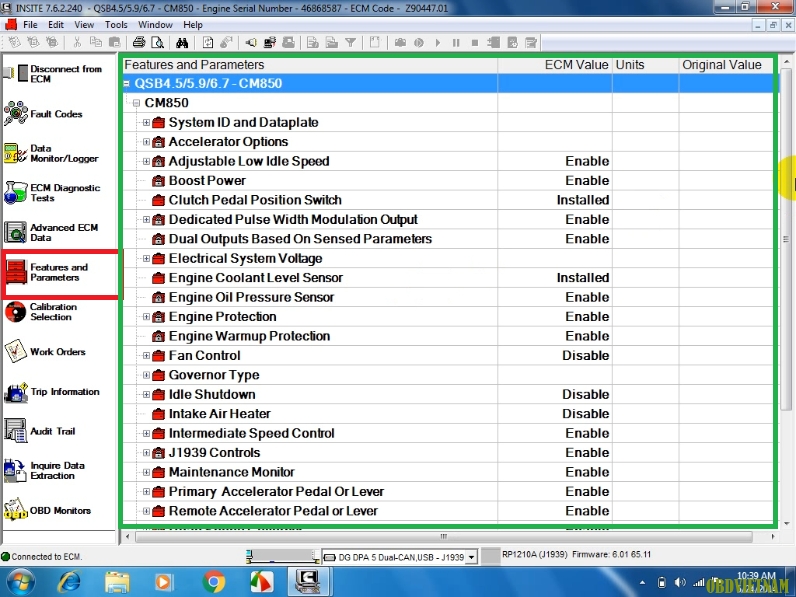Open Data Monitor/Logger
The image size is (796, 597).
(53, 153)
